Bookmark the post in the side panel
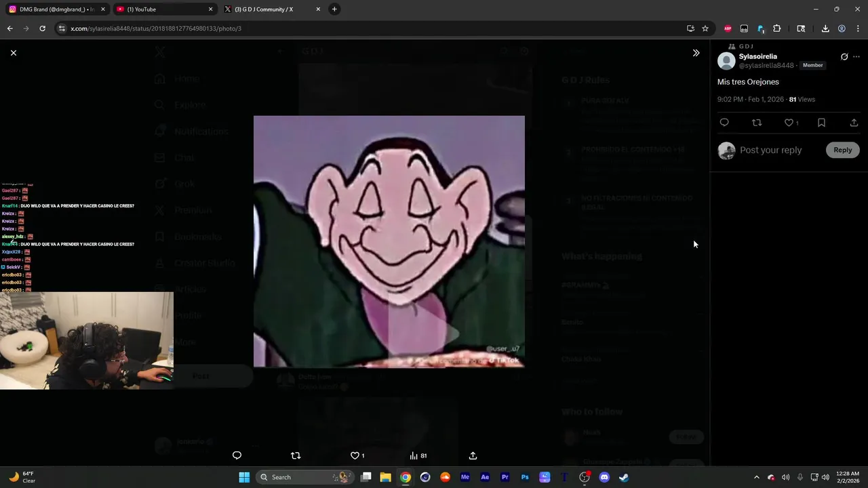The height and width of the screenshot is (488, 868). 821,123
